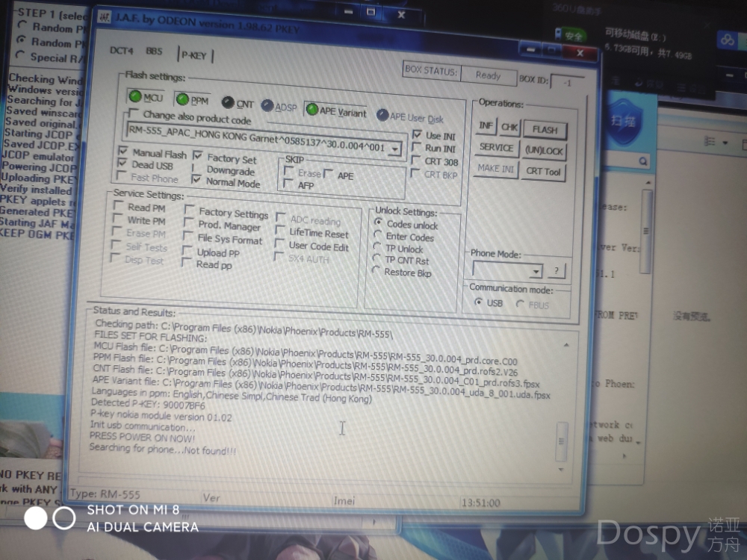Toggle the APE User Disk indicator
The width and height of the screenshot is (747, 560).
point(382,115)
